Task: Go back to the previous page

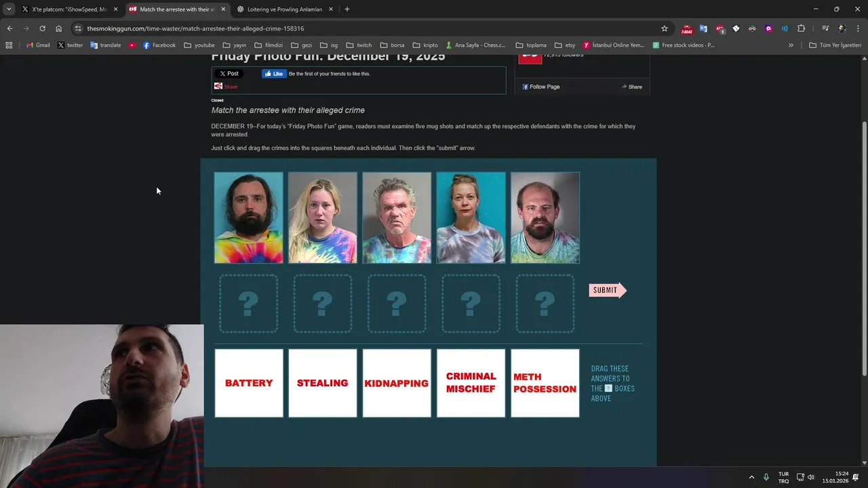Action: coord(9,28)
